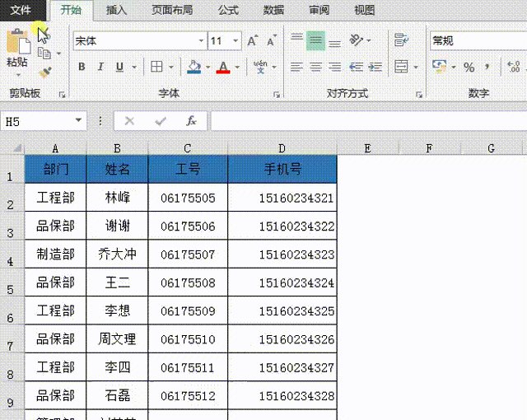Viewport: 527px width, 420px height.
Task: Click the red font color swatch
Action: click(x=222, y=67)
